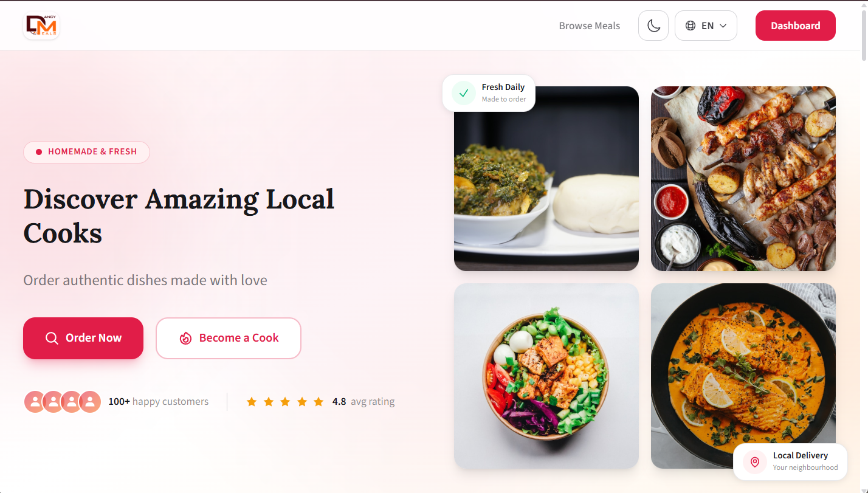
Task: Click the globe language icon
Action: point(691,26)
